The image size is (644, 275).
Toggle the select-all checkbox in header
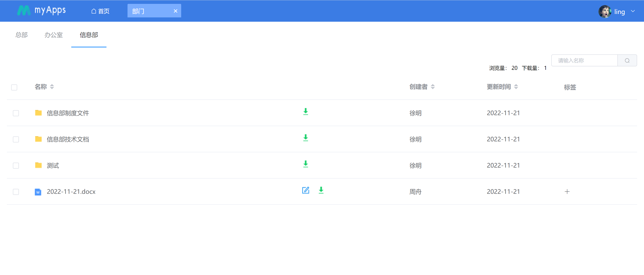[14, 87]
